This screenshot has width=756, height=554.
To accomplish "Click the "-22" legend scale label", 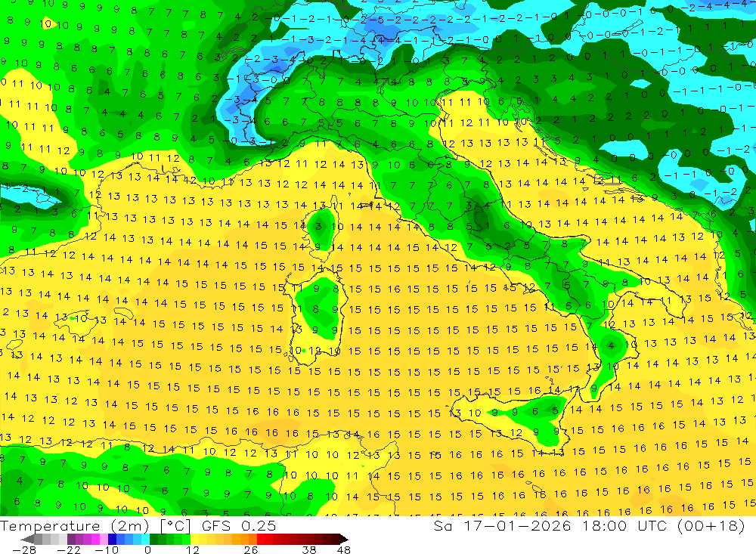I will coord(69,549).
